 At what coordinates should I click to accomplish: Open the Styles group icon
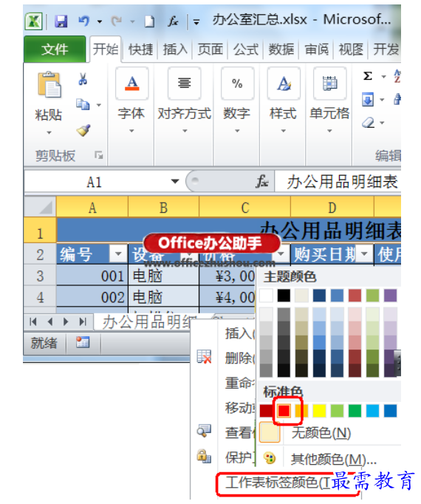pyautogui.click(x=284, y=84)
